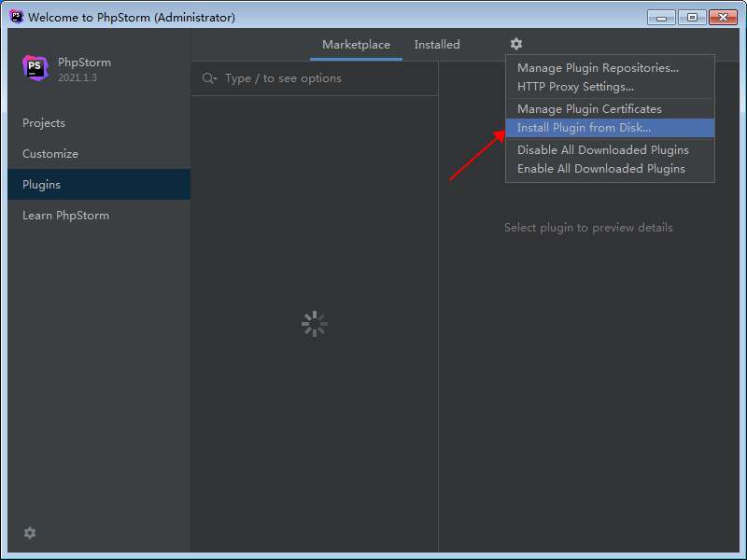Viewport: 747px width, 560px height.
Task: Choose Manage Plugin Repositories
Action: tap(610, 68)
